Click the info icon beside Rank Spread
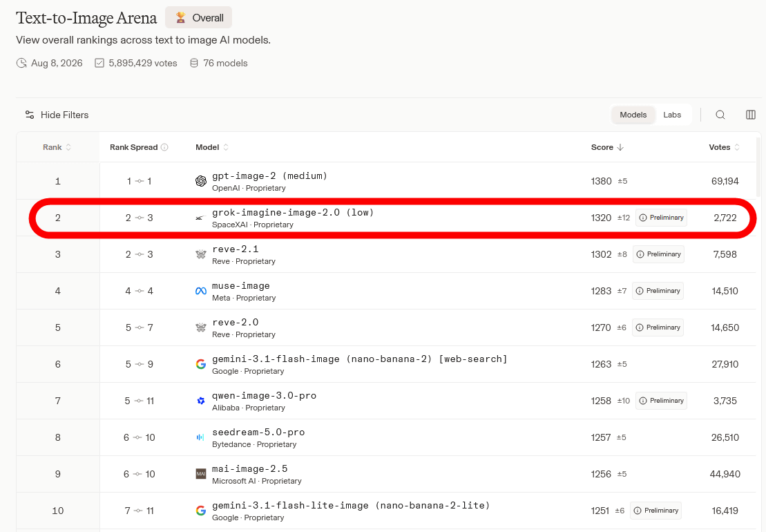 pos(164,147)
